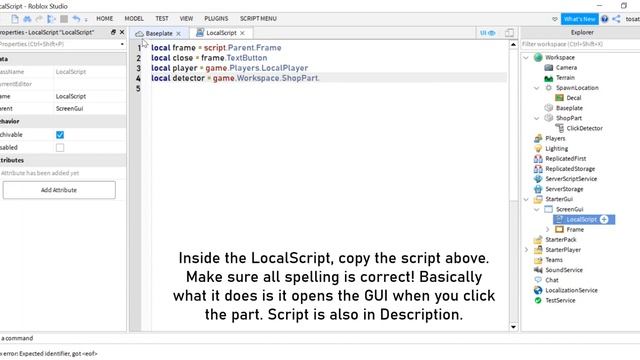Select the LocalizationService globe icon
Screen dimensions: 640x360
pyautogui.click(x=538, y=290)
